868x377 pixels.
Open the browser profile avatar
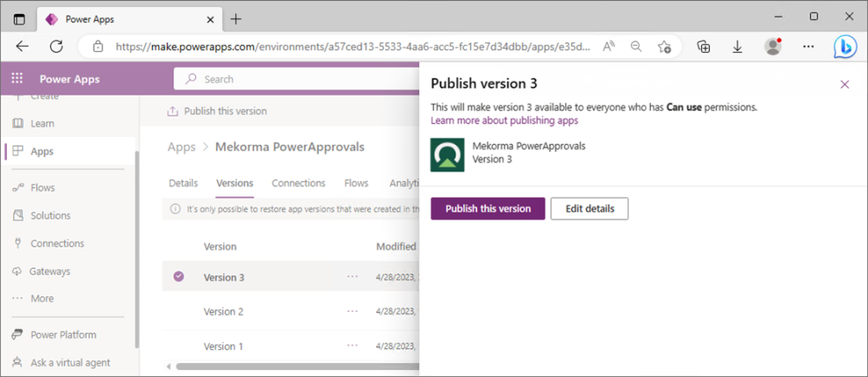click(773, 47)
